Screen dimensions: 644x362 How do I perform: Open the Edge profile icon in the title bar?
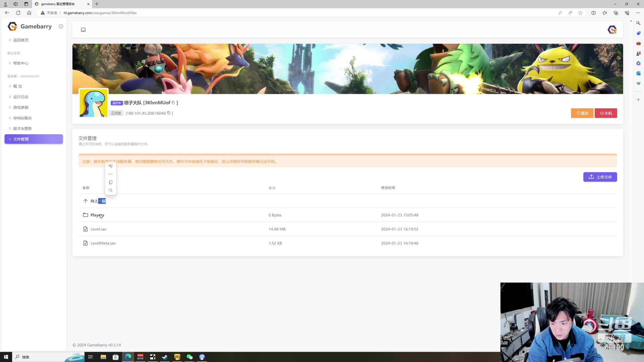click(x=5, y=4)
